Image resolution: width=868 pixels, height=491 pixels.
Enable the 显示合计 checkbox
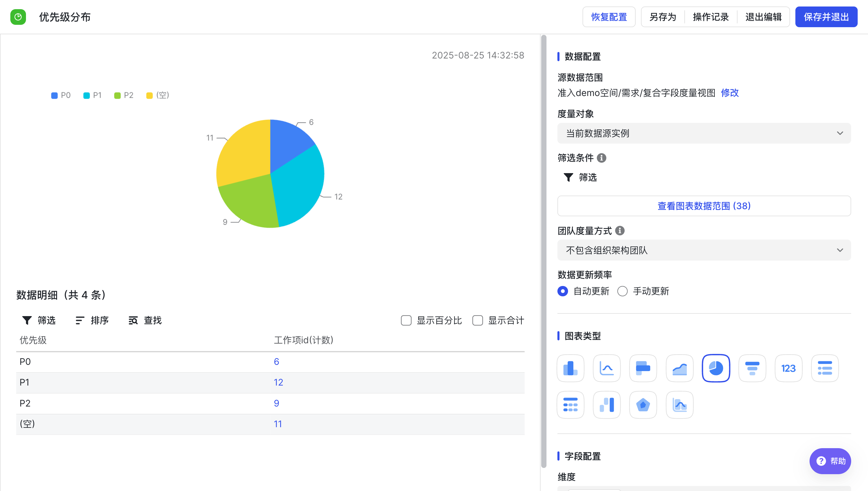click(477, 320)
